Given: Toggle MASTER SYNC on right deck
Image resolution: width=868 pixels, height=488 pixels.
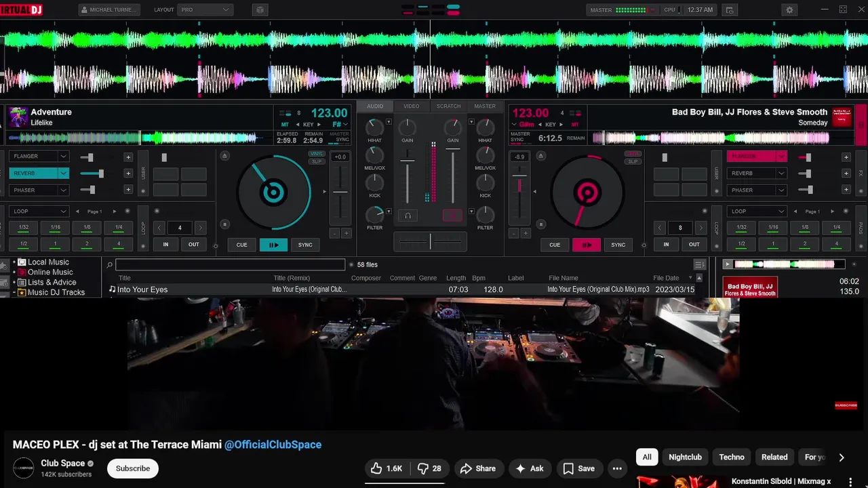Looking at the screenshot, I should coord(520,137).
